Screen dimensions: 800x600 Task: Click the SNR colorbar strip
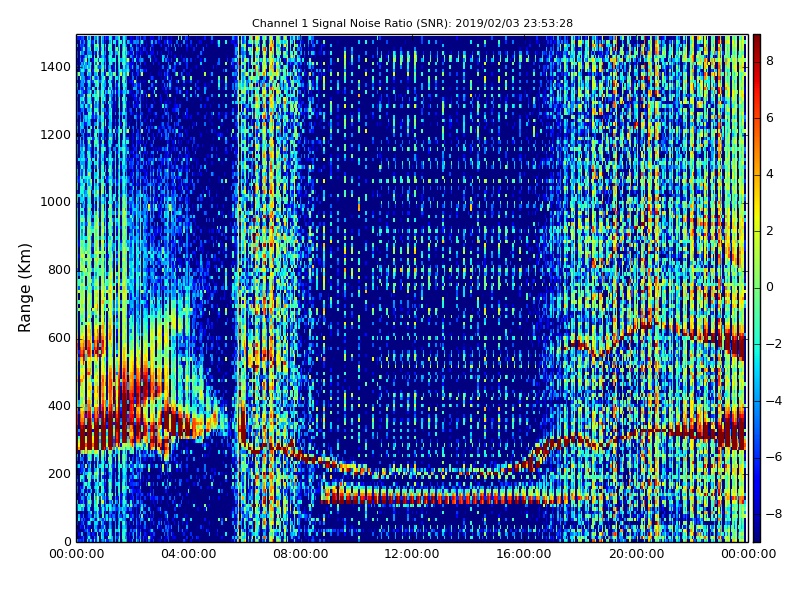(x=757, y=288)
